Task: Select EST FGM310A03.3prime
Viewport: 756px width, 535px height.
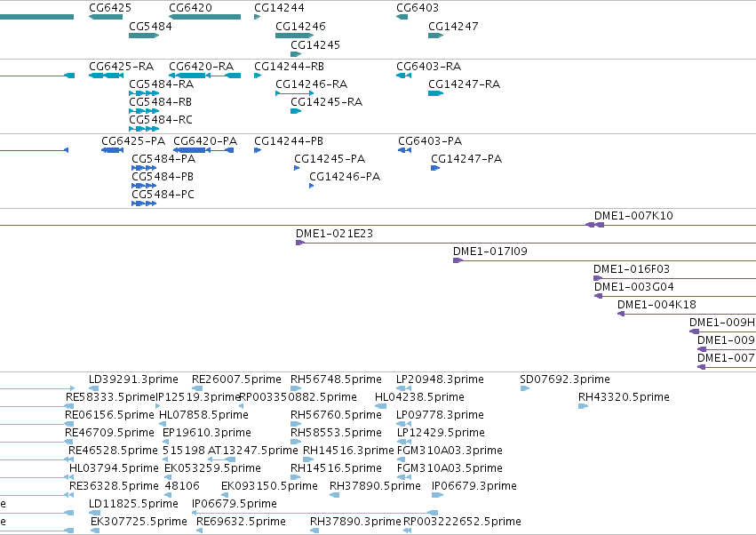Action: 450,451
